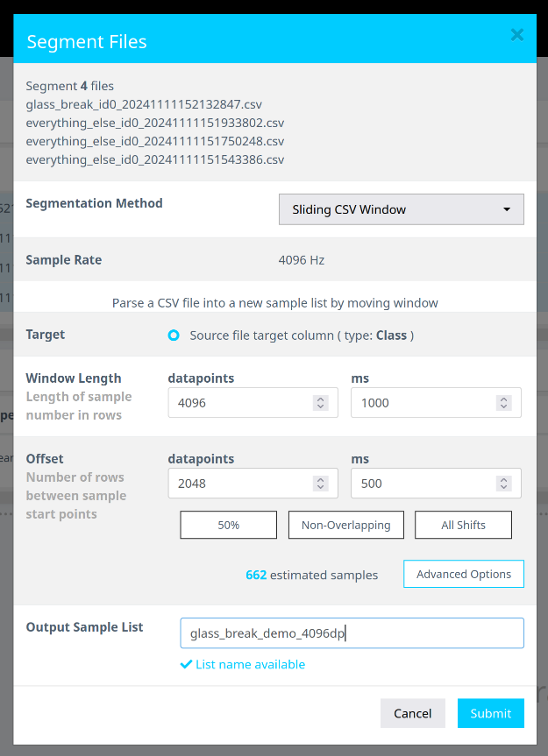Click the Offset datapoints stepper arrows
Screen dimensions: 548x756
320,484
